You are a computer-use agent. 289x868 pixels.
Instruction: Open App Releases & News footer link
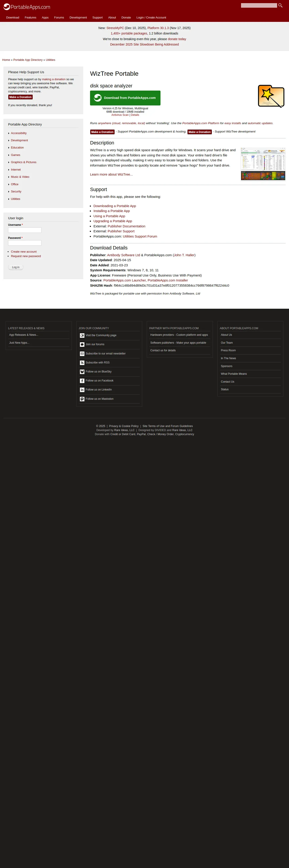(x=24, y=335)
